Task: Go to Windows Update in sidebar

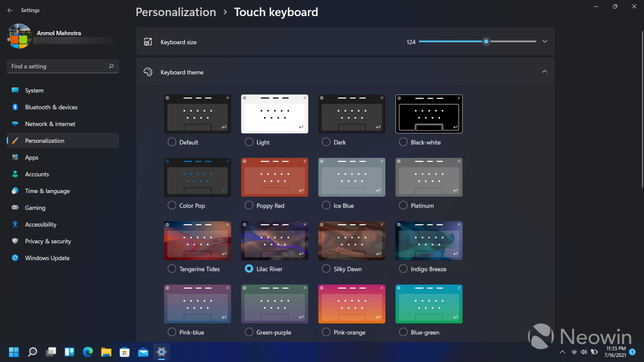Action: coord(47,258)
